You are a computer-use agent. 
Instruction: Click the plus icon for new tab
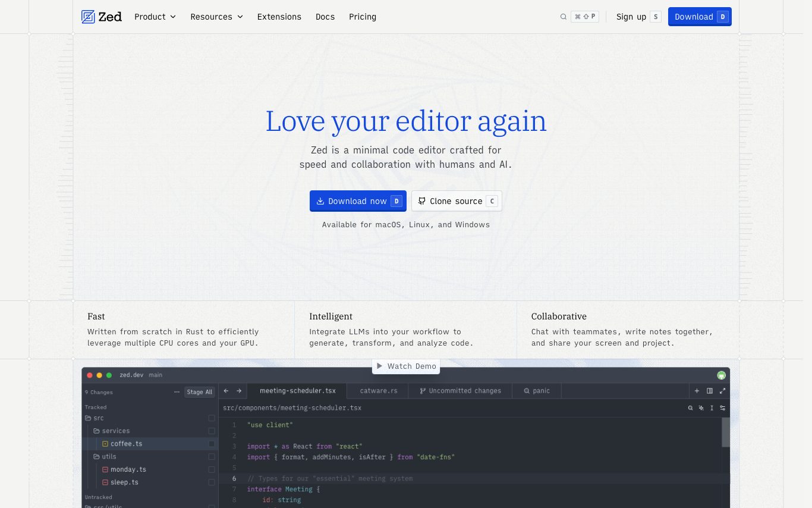tap(697, 391)
